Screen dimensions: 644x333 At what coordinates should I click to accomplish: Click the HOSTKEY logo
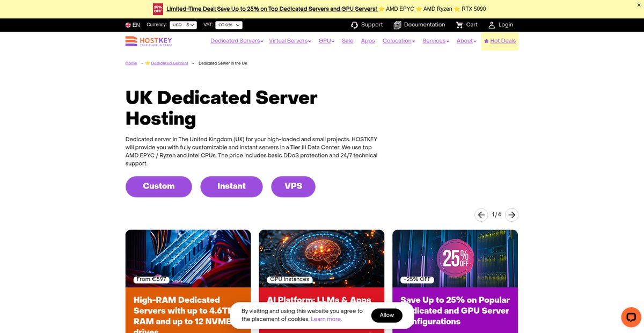(x=149, y=41)
